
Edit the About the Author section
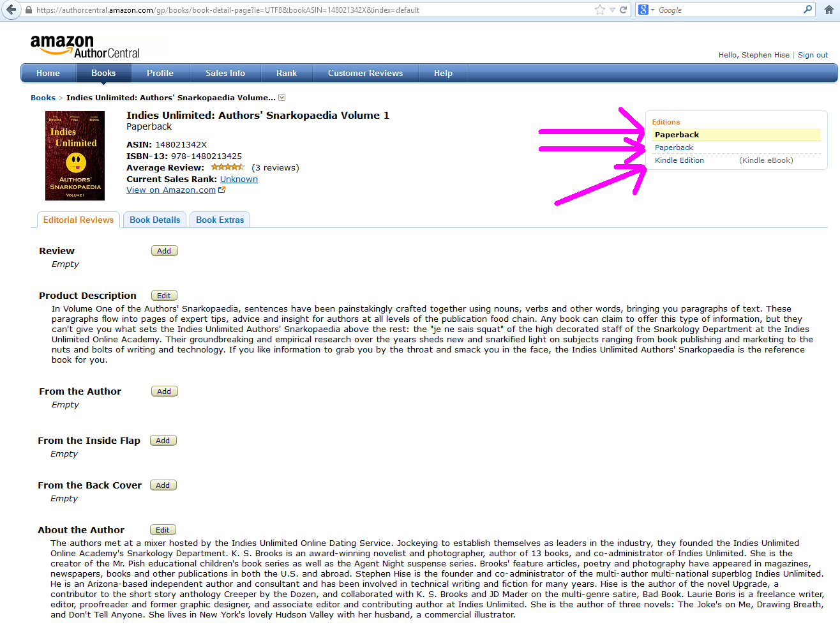pos(163,530)
